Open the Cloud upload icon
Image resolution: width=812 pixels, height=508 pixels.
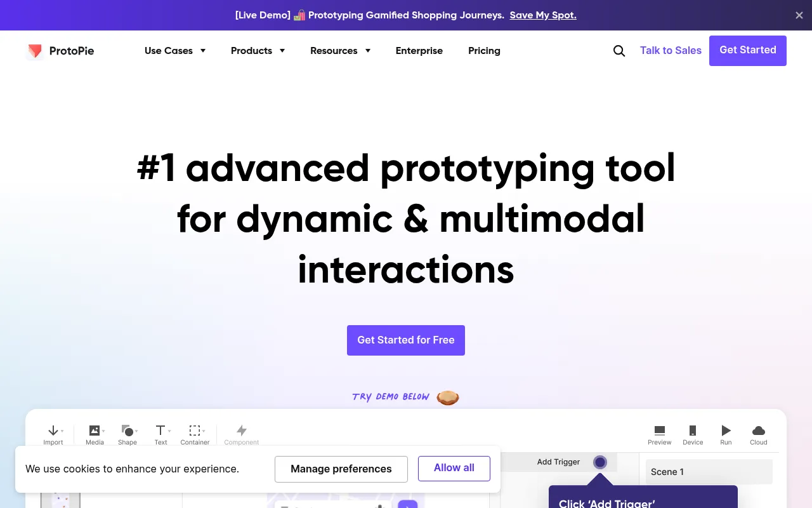[759, 431]
